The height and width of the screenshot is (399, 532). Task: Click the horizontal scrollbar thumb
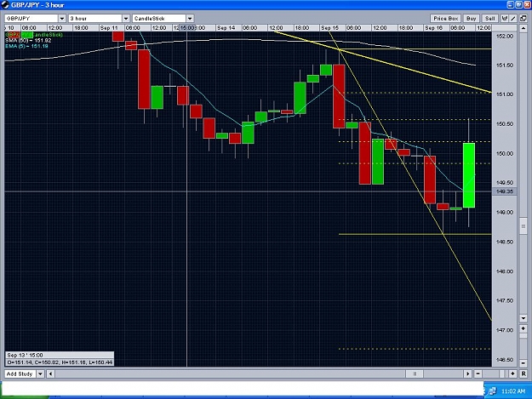coord(415,373)
